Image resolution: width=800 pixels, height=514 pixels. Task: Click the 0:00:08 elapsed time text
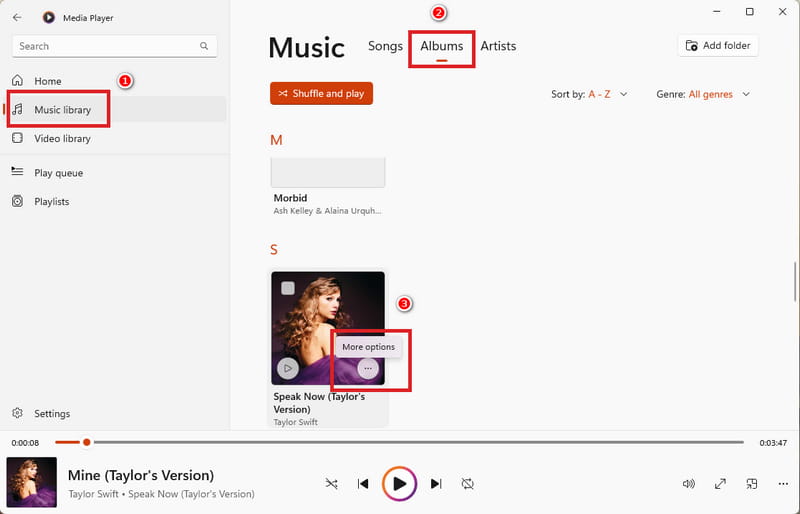click(25, 443)
